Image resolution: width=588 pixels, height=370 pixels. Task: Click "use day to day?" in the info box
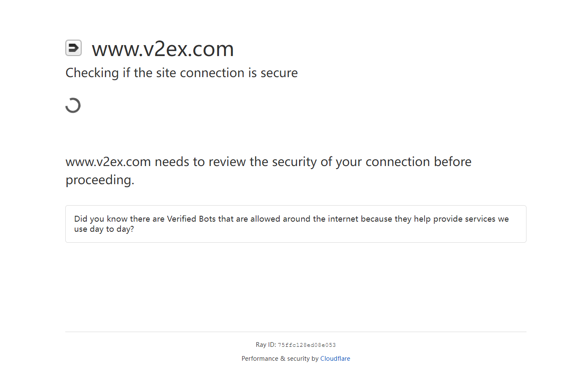coord(104,229)
